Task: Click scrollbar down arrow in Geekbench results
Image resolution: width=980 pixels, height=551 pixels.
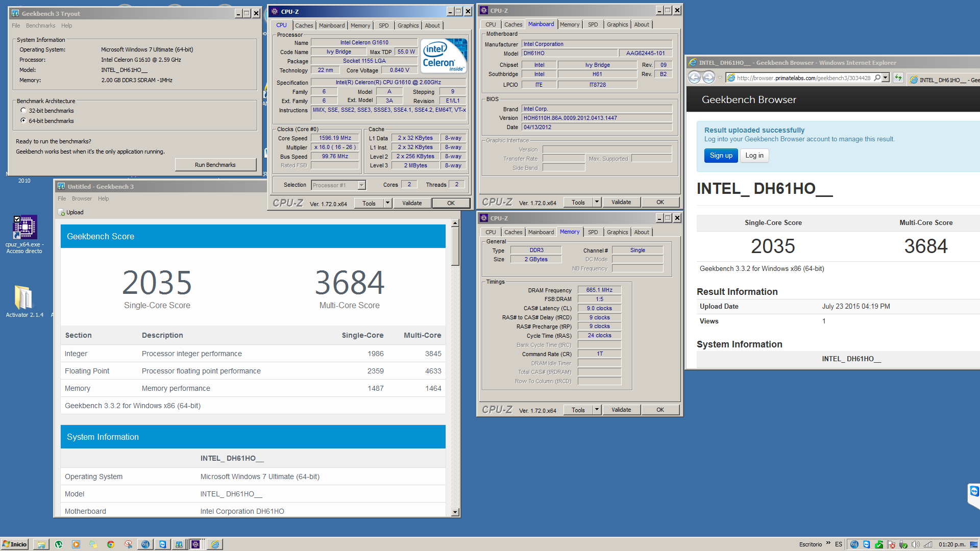Action: coord(455,512)
